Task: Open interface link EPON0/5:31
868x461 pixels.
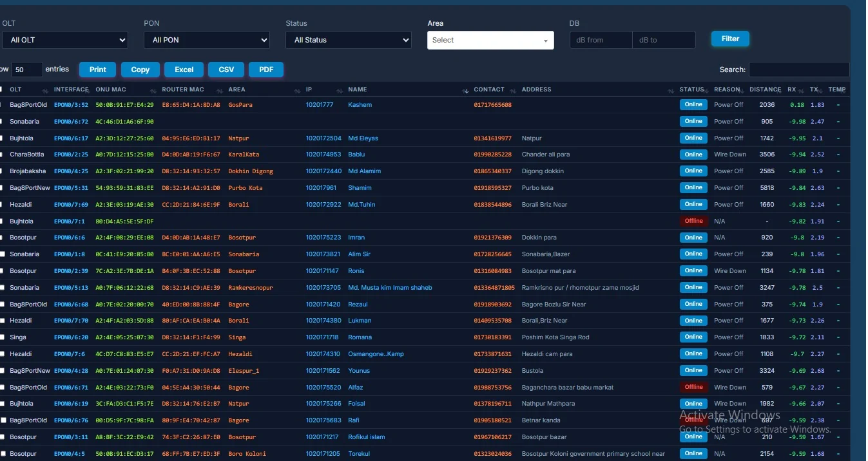Action: [71, 188]
